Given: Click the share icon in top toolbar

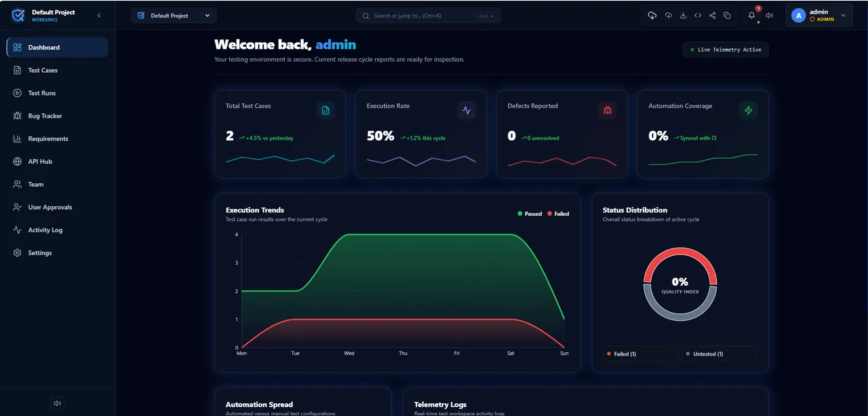Looking at the screenshot, I should tap(712, 16).
